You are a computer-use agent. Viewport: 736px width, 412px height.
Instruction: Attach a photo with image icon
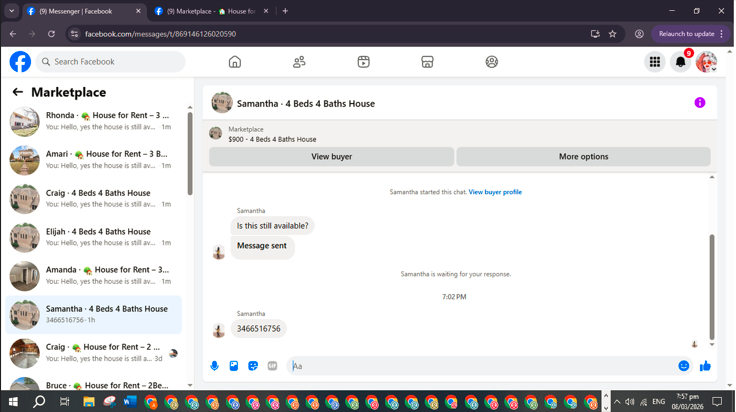click(234, 366)
